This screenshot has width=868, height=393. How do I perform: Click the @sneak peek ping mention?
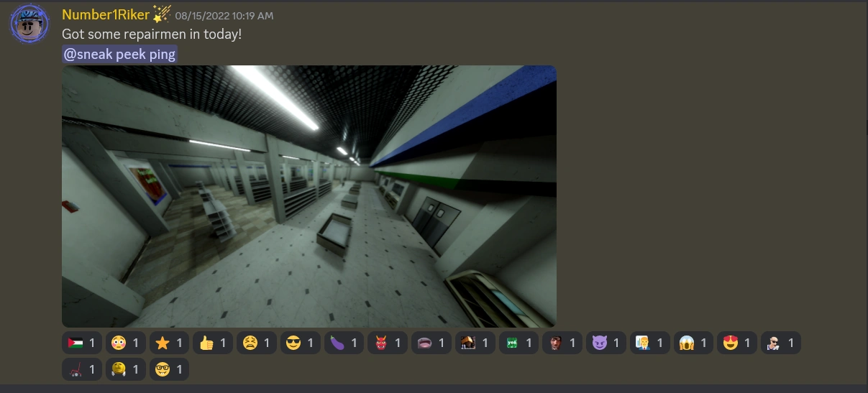pos(119,54)
